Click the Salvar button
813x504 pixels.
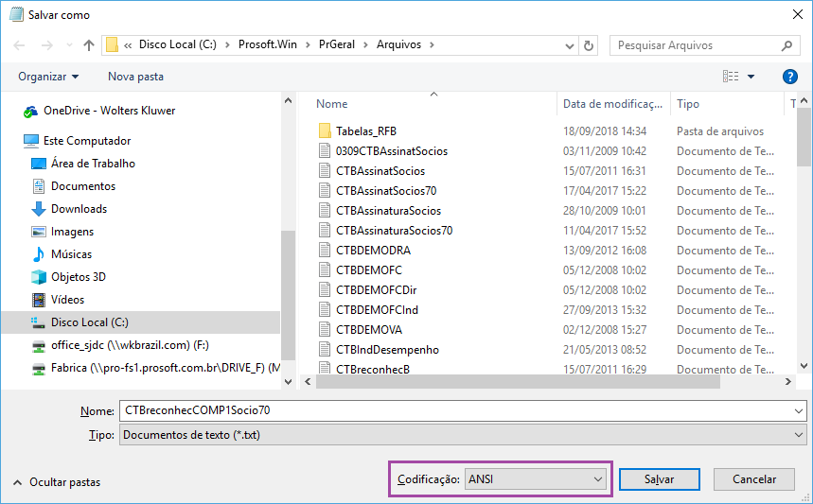pos(660,479)
